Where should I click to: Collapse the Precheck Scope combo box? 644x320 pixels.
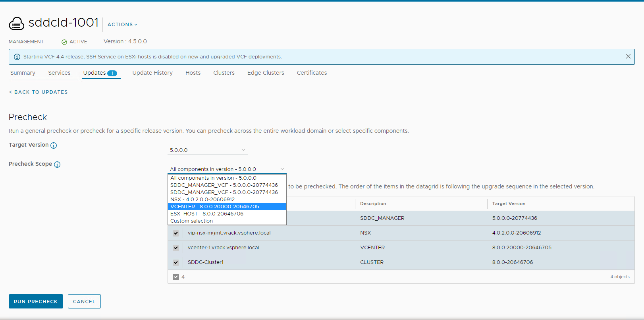[x=227, y=169]
